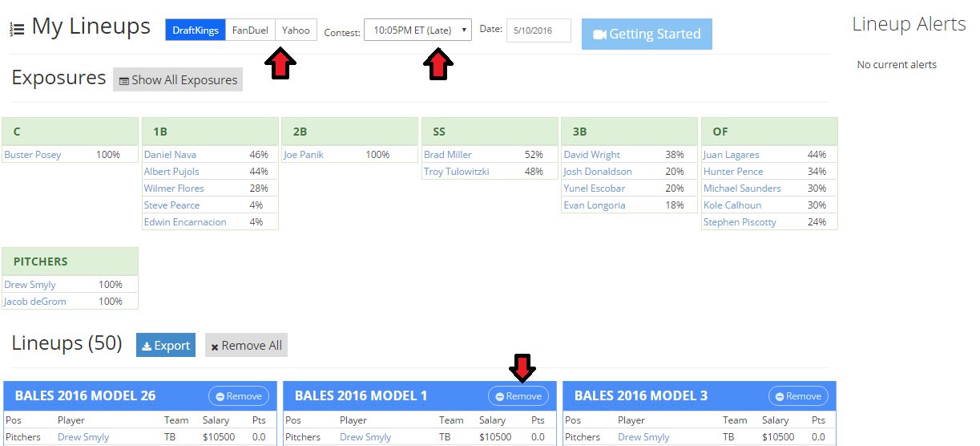Click the Lineups (50) heading
980x446 pixels.
[x=67, y=343]
